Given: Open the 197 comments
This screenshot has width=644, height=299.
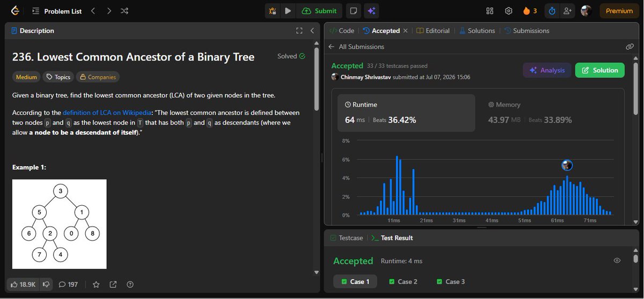Looking at the screenshot, I should click(x=68, y=284).
